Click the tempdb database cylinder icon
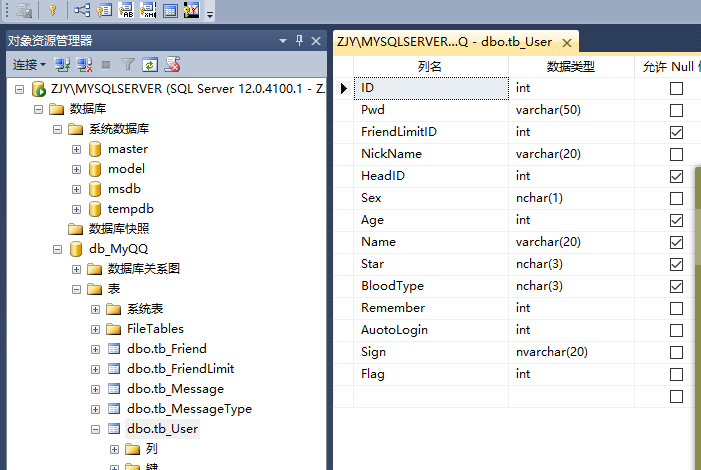The image size is (701, 470). (x=95, y=209)
